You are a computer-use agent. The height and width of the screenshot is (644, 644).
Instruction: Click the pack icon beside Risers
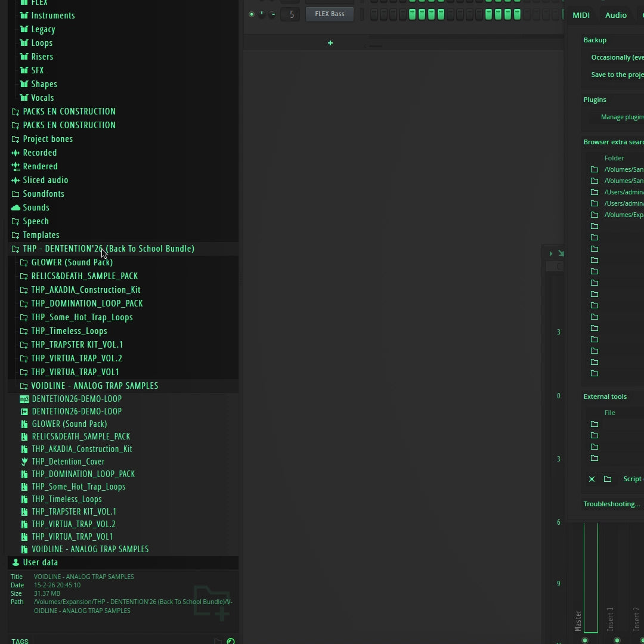[x=24, y=57]
